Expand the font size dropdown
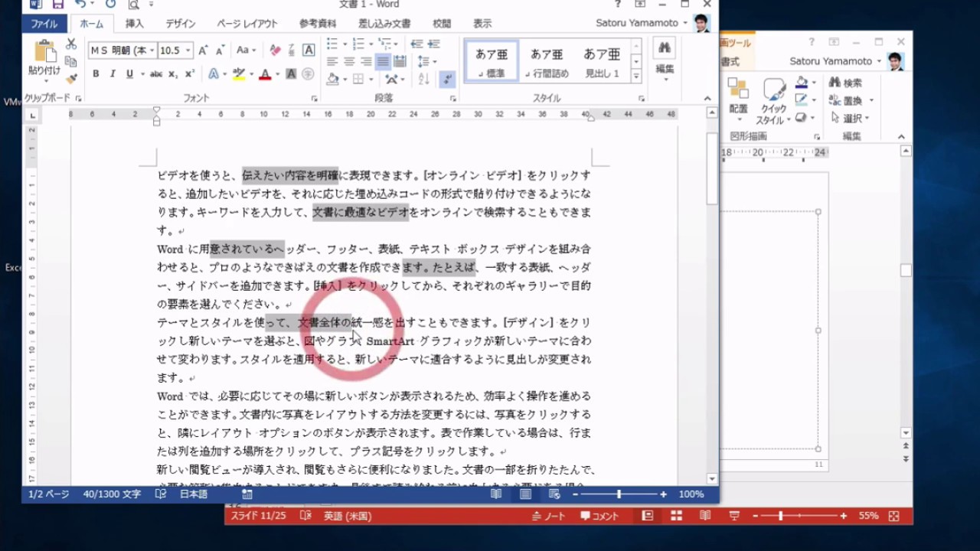Image resolution: width=980 pixels, height=551 pixels. 188,51
